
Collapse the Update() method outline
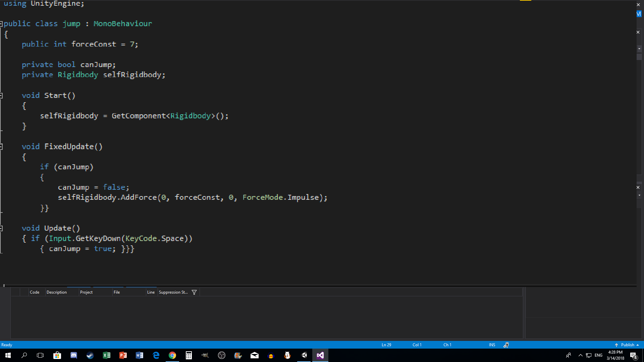tap(1, 229)
